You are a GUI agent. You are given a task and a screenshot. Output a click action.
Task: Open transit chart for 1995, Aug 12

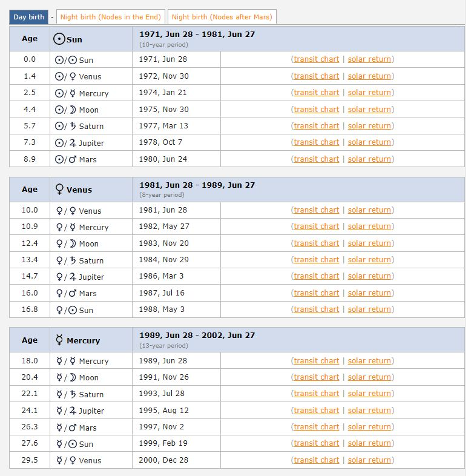pyautogui.click(x=316, y=411)
